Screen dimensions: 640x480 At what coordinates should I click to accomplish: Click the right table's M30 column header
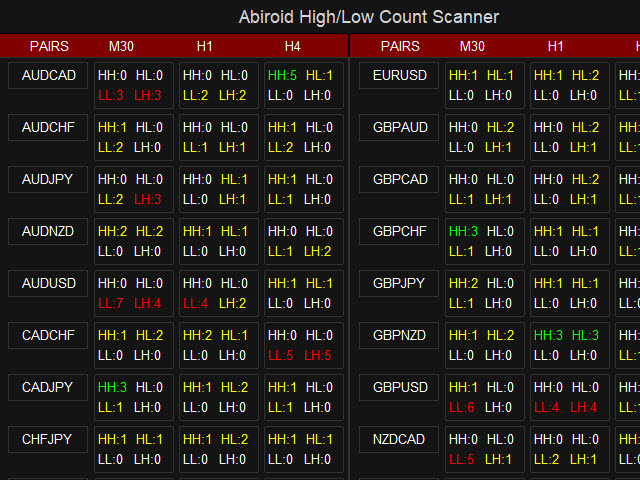pyautogui.click(x=472, y=46)
